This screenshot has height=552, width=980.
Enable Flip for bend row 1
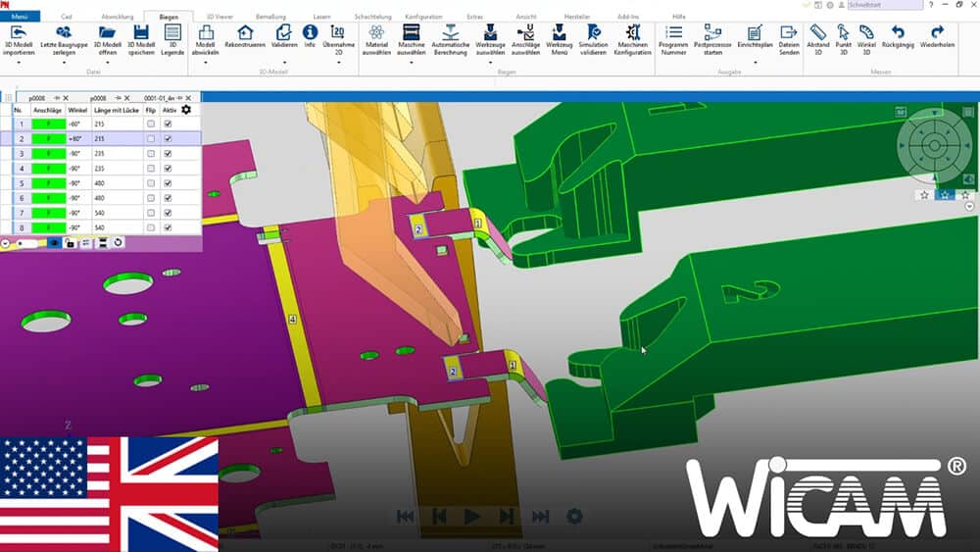pyautogui.click(x=150, y=125)
